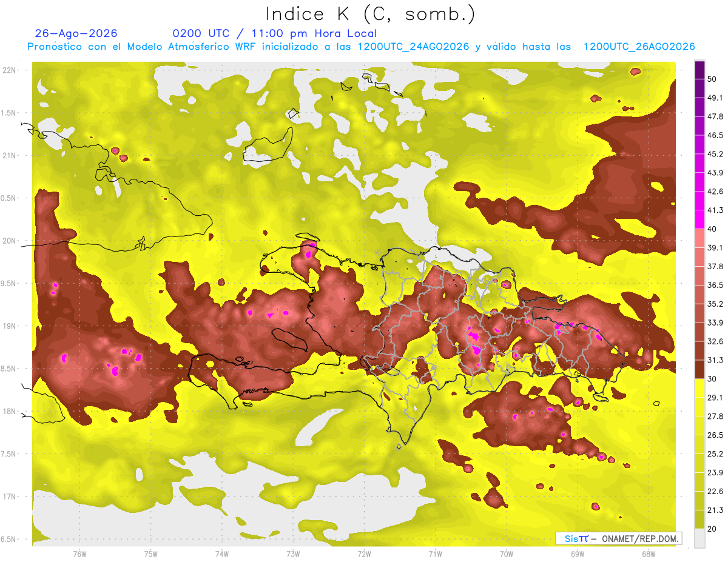Click the '72W' longitude axis label
This screenshot has width=728, height=562.
pos(365,554)
